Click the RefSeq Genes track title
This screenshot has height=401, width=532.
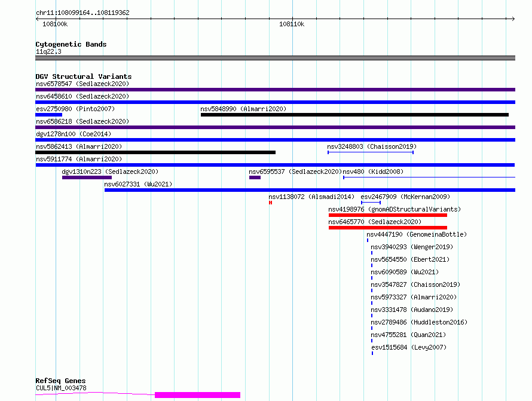point(60,381)
